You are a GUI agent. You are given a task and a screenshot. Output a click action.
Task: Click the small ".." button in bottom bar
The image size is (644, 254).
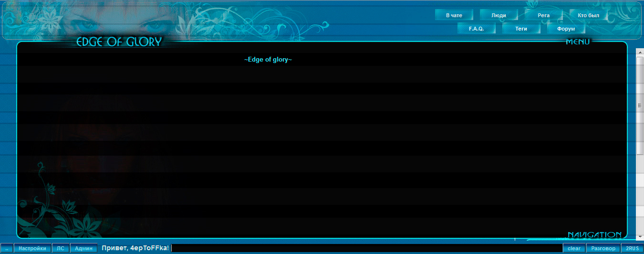tap(7, 248)
